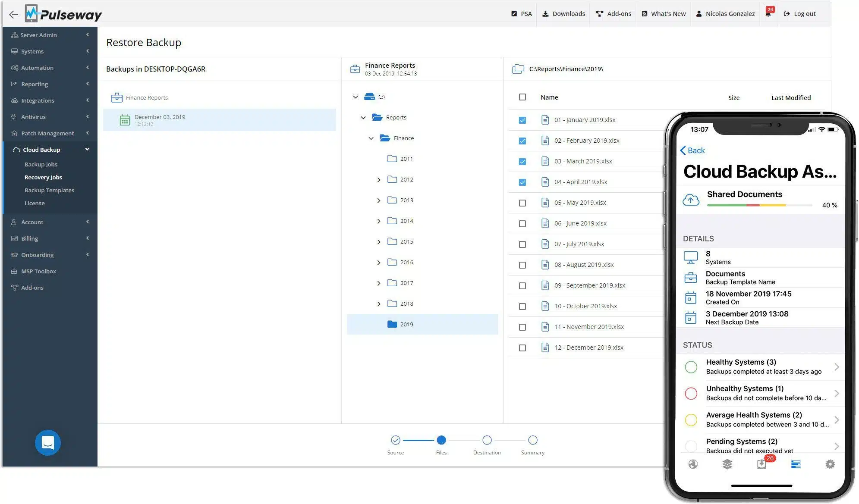Screen dimensions: 859x504
Task: Click the calendar icon for December 03, 2019
Action: [x=125, y=120]
